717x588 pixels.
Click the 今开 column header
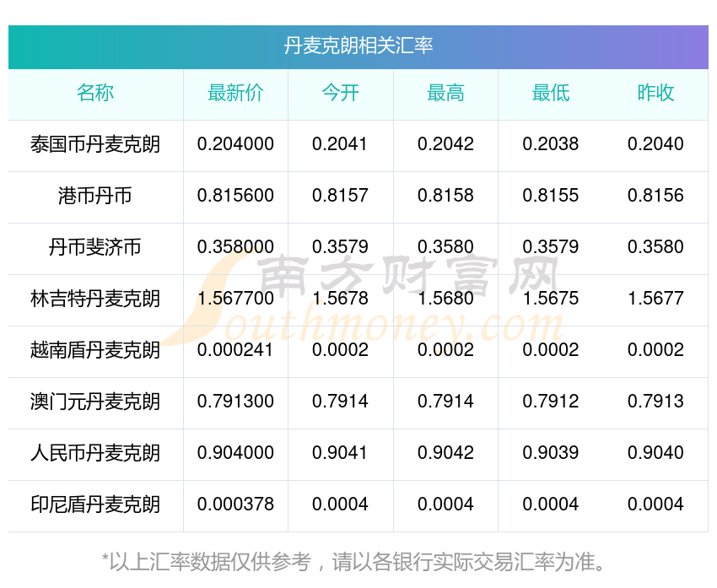click(x=340, y=94)
